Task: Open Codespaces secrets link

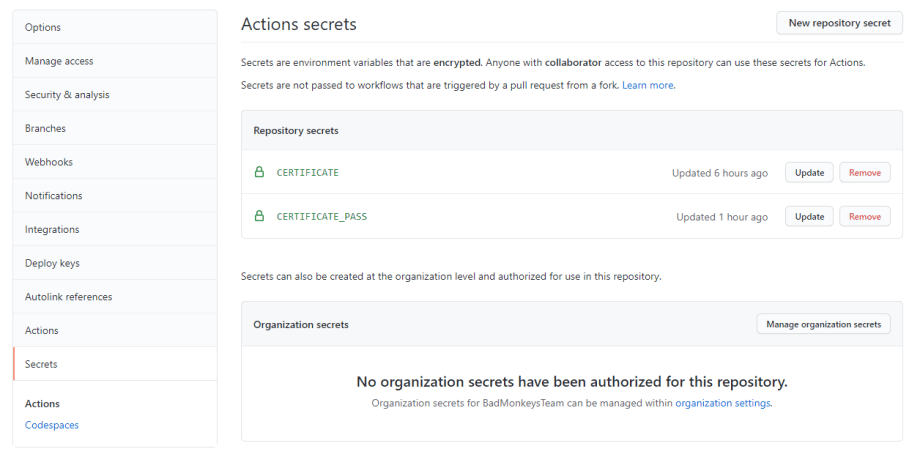Action: point(52,425)
